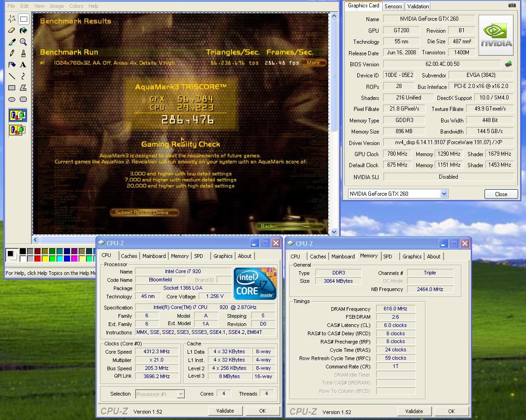This screenshot has width=526, height=420.
Task: Pick the Polygon shape tool
Action: (x=23, y=87)
